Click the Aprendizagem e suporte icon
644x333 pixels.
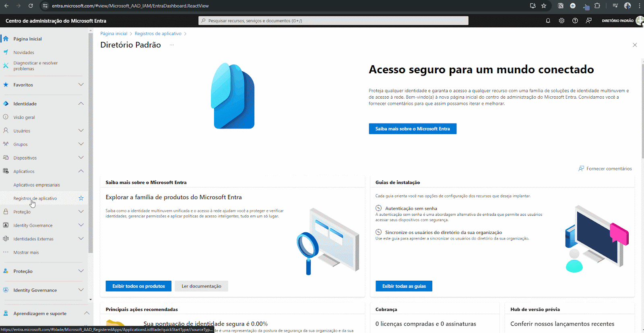(6, 313)
